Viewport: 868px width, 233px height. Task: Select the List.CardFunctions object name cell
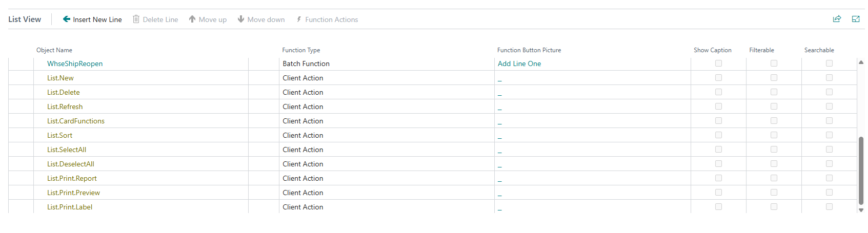[76, 121]
